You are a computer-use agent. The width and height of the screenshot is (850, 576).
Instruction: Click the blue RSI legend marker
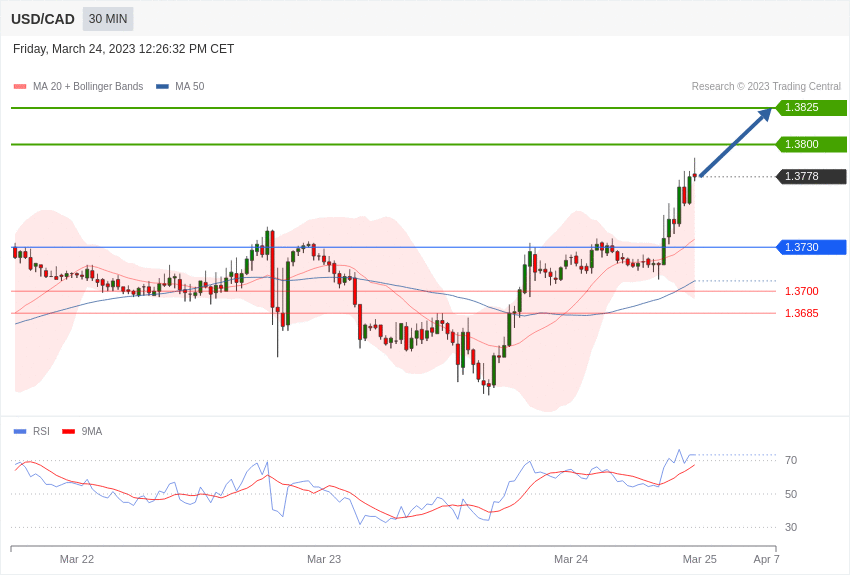pos(20,431)
